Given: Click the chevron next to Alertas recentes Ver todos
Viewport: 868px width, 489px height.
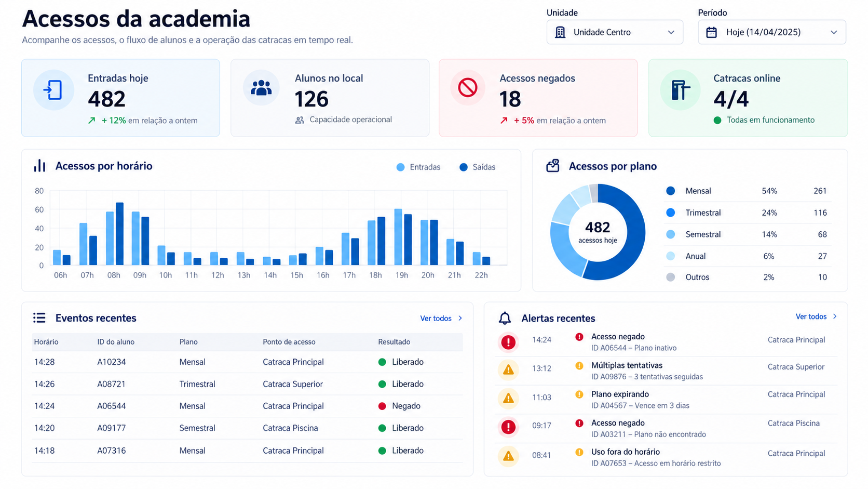Looking at the screenshot, I should 835,316.
